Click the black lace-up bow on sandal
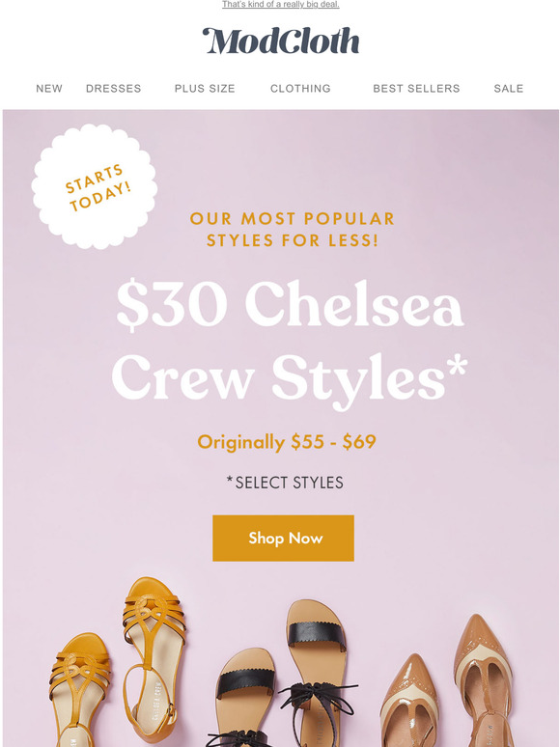The image size is (560, 747). click(317, 698)
